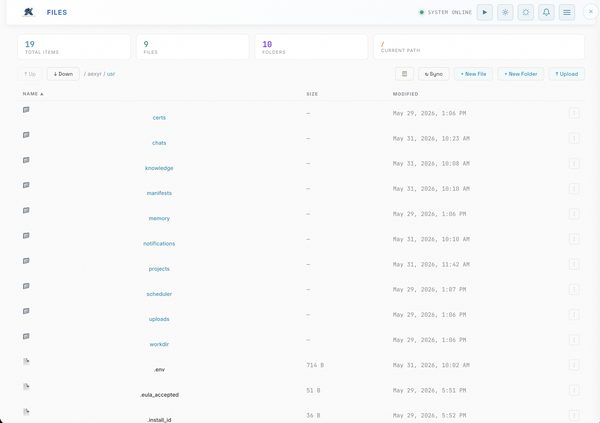The image size is (600, 423).
Task: Open actions menu for the memory row
Action: (x=574, y=214)
